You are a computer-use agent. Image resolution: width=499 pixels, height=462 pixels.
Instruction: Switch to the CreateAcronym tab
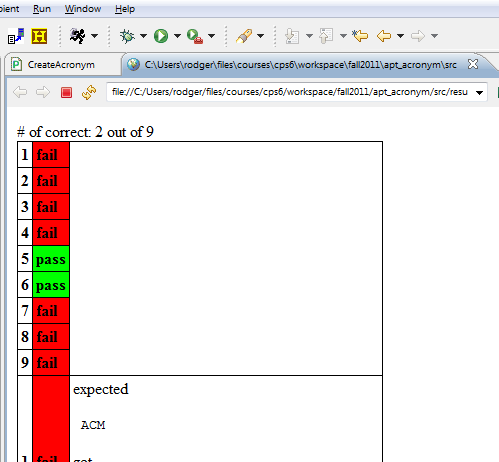[x=61, y=65]
